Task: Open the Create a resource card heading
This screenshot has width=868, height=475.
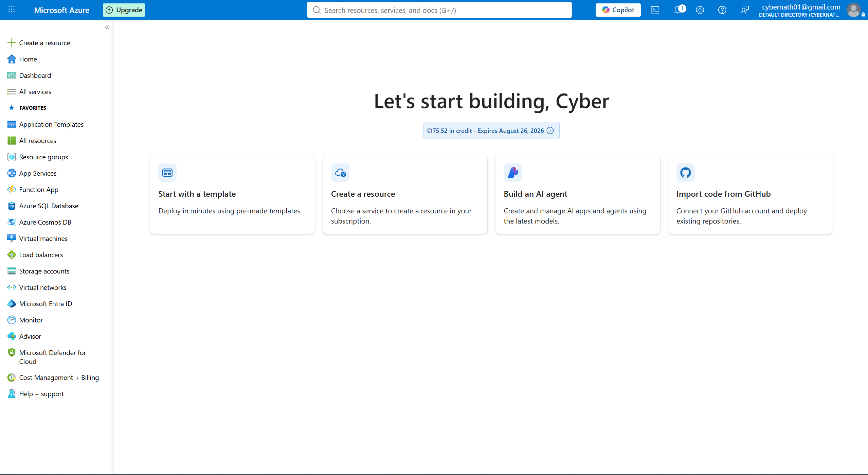Action: [363, 194]
